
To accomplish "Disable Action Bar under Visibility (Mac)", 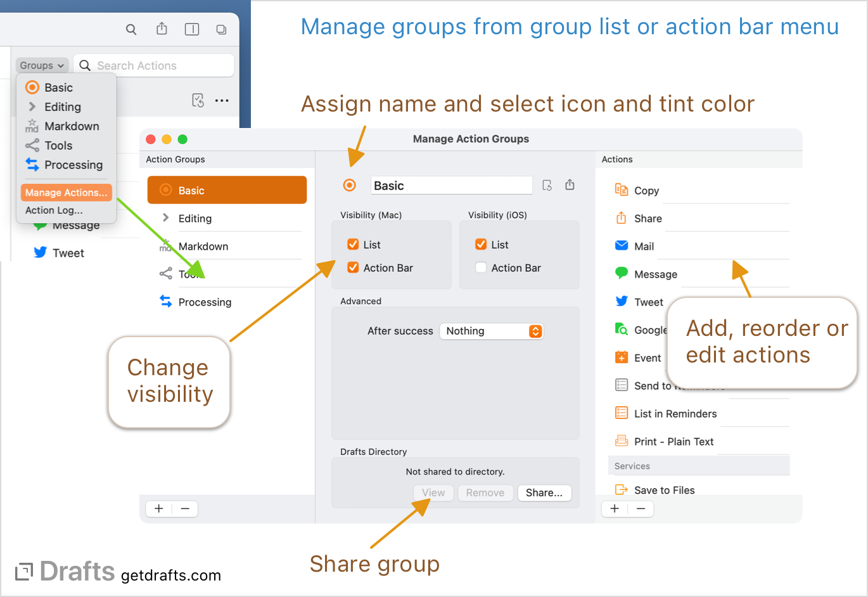I will [x=353, y=267].
